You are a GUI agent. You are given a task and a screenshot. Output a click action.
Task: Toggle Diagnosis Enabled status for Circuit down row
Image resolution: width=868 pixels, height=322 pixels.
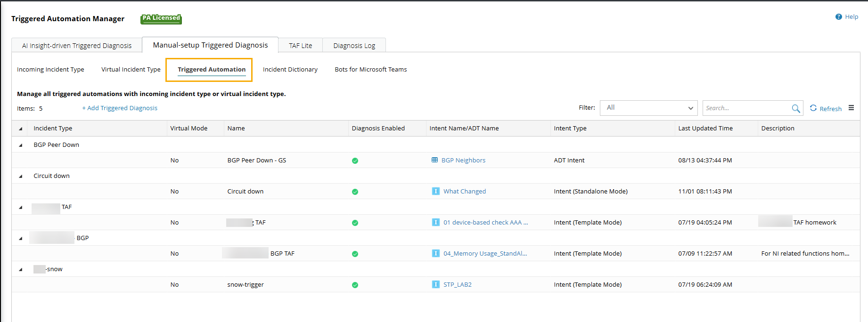355,192
